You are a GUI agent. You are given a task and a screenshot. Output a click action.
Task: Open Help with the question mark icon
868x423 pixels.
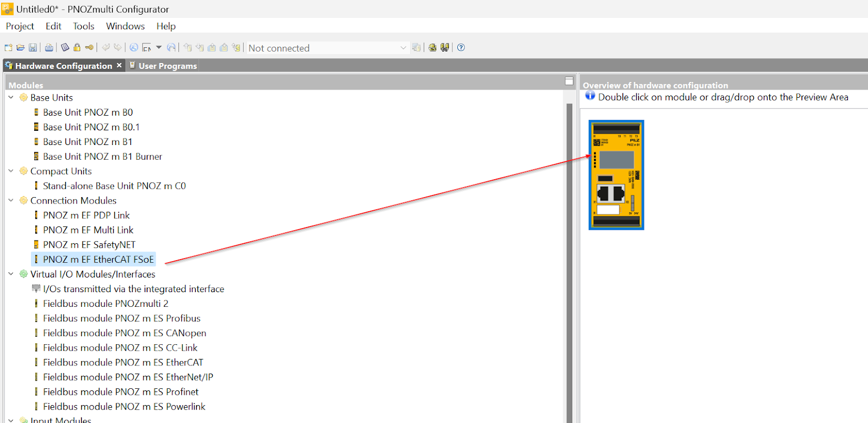tap(461, 47)
